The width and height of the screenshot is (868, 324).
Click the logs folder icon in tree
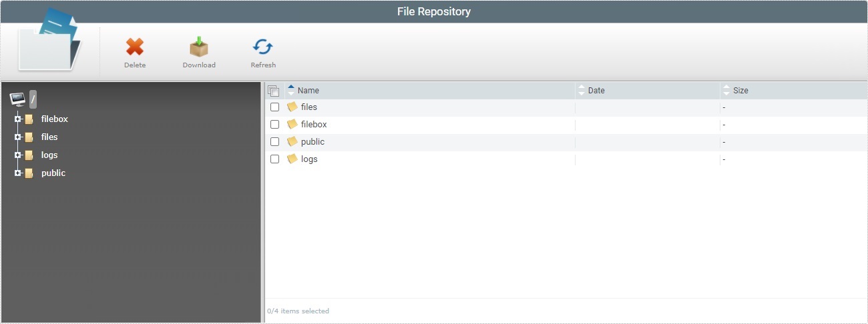(x=29, y=155)
